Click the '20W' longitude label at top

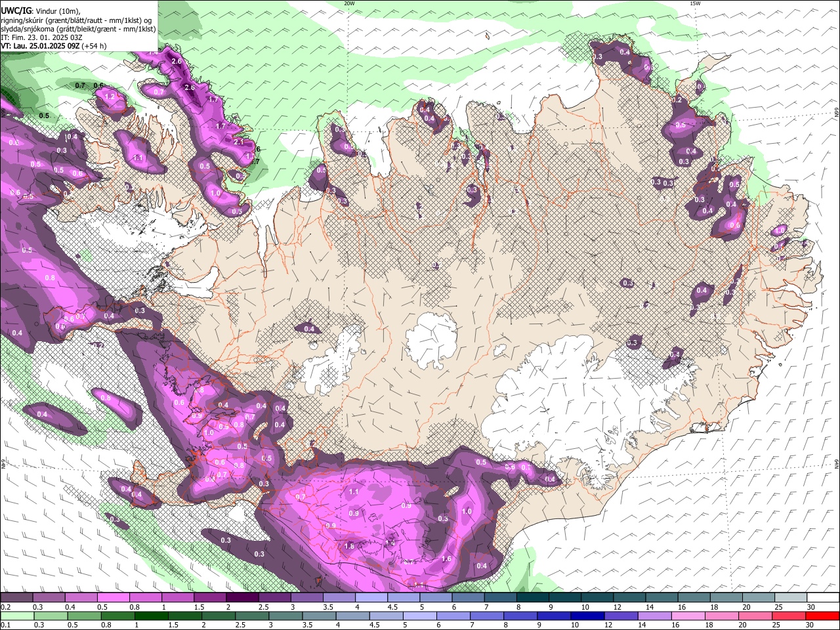[349, 3]
